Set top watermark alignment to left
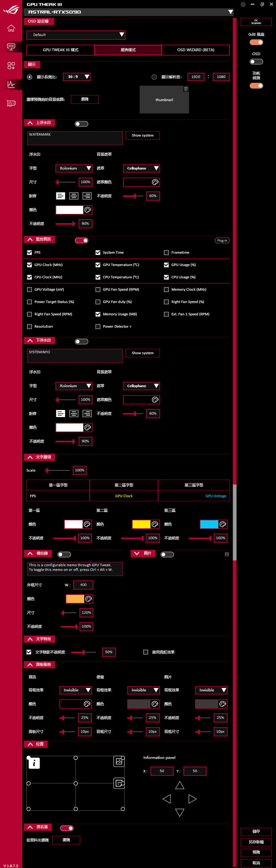Image resolution: width=276 pixels, height=868 pixels. (x=61, y=196)
